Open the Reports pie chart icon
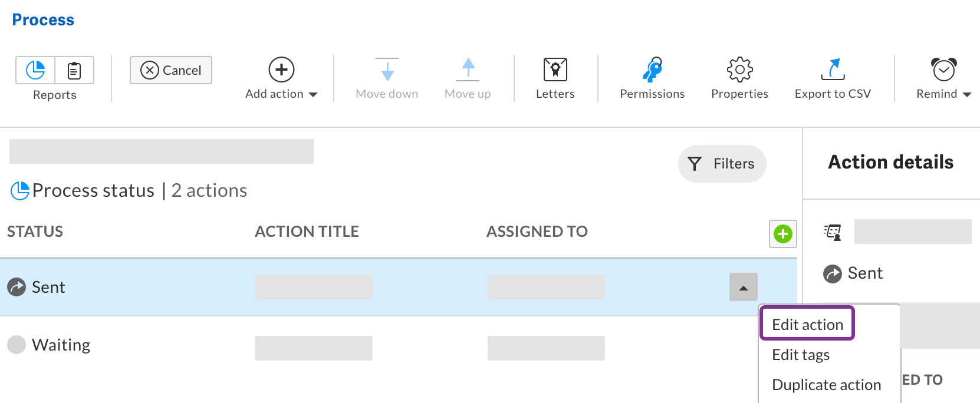This screenshot has height=403, width=980. (35, 70)
